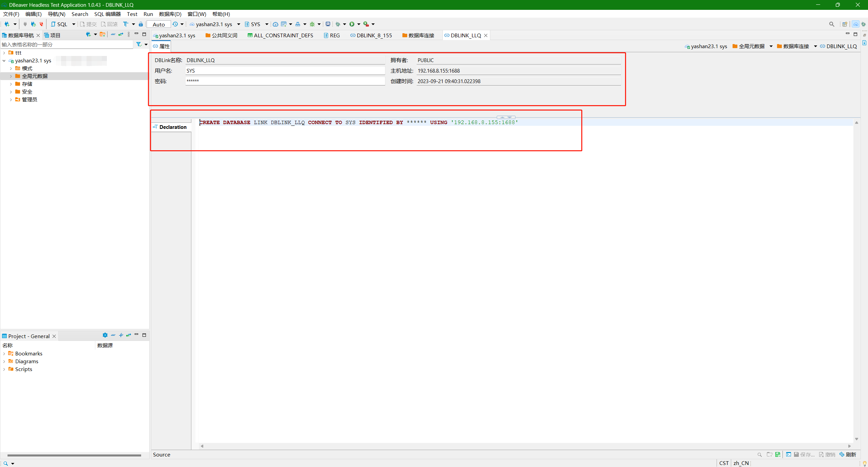Viewport: 868px width, 467px height.
Task: Select the 管理员 tree item
Action: [x=30, y=100]
